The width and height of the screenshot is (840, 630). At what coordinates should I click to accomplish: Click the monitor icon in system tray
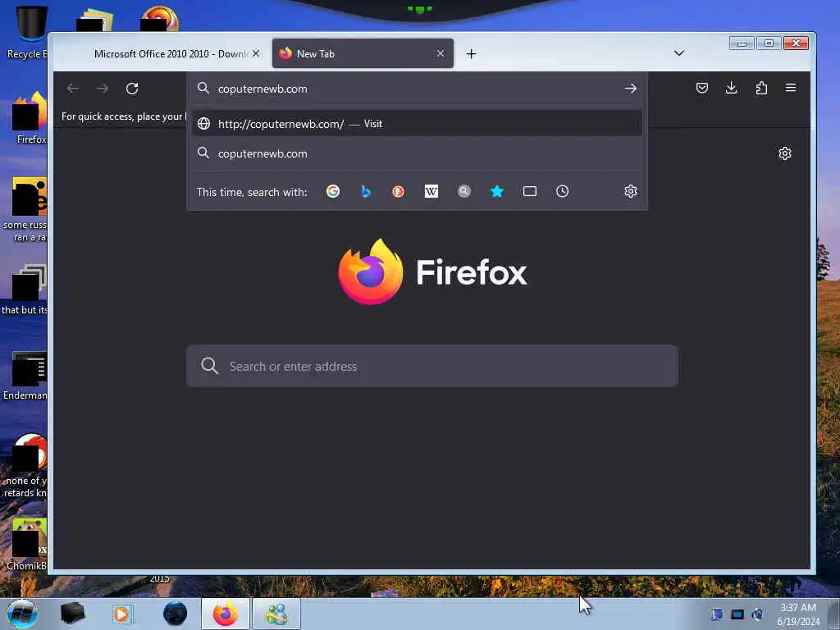[737, 614]
